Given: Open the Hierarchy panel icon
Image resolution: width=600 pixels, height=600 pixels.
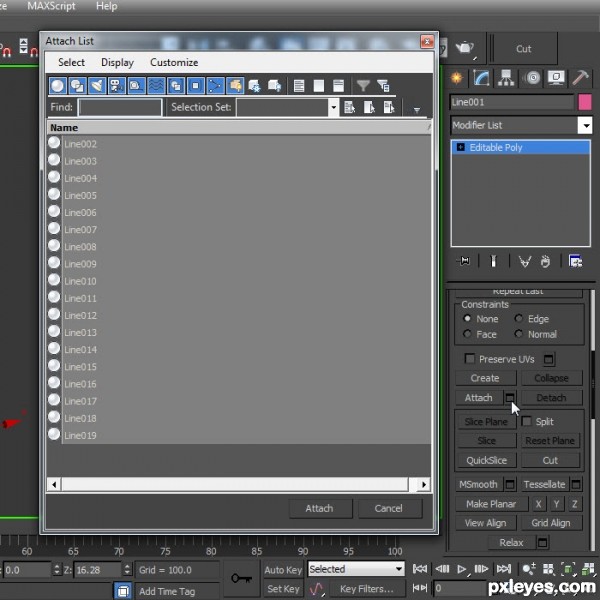Looking at the screenshot, I should pyautogui.click(x=506, y=78).
